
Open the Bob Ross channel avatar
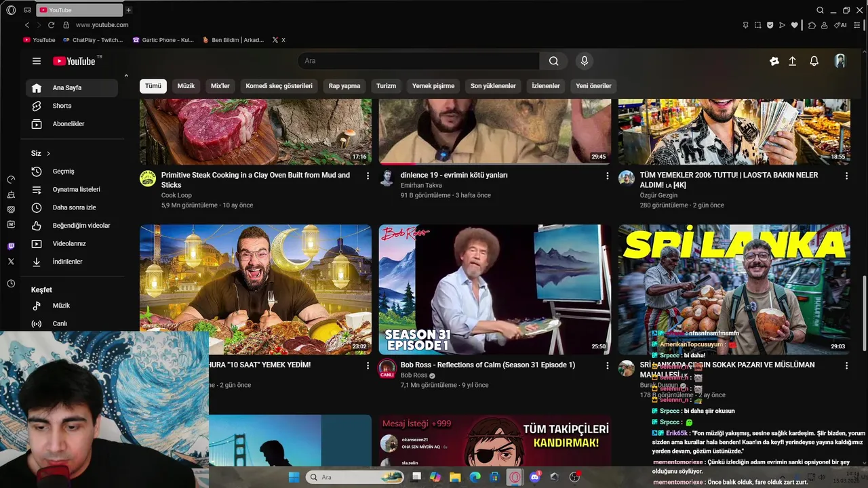point(387,369)
